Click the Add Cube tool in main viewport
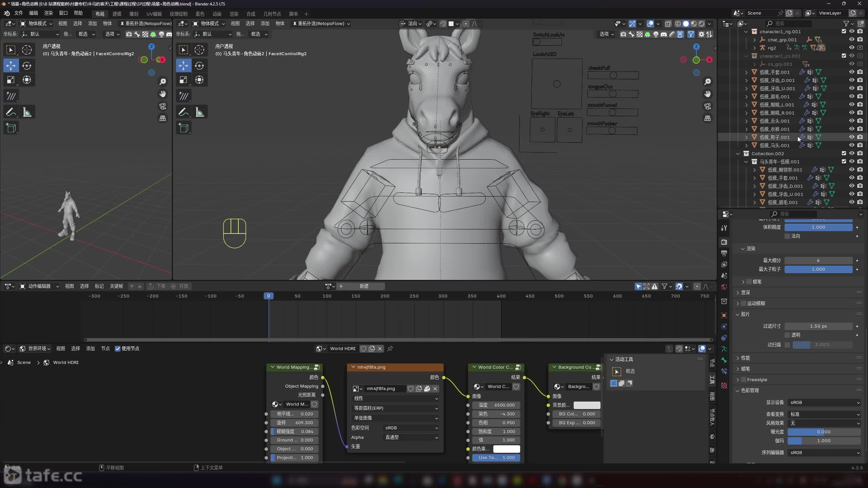Viewport: 868px width, 488px height. (183, 128)
